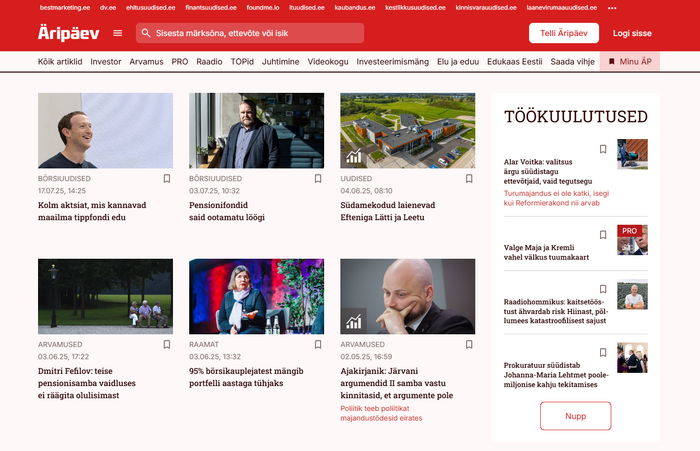This screenshot has width=700, height=451.
Task: Bookmark the Ajakirjanik Järvani article
Action: pos(469,345)
